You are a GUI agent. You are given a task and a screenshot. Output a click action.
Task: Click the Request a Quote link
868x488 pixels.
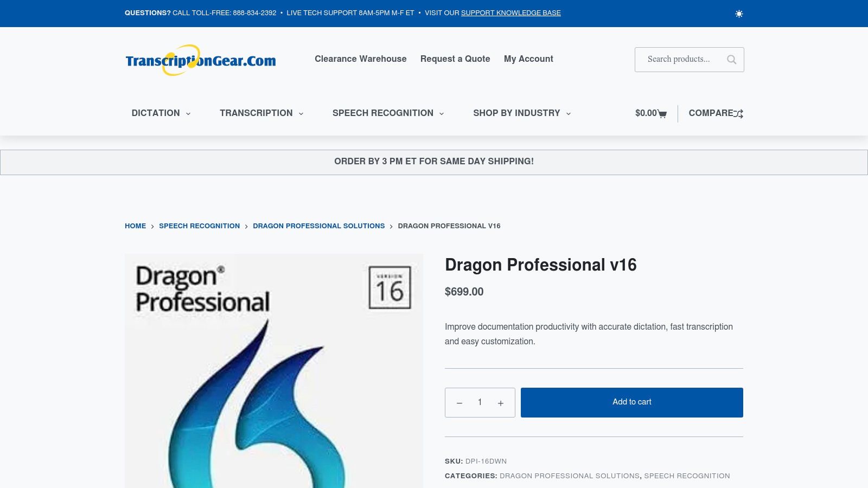(x=455, y=59)
